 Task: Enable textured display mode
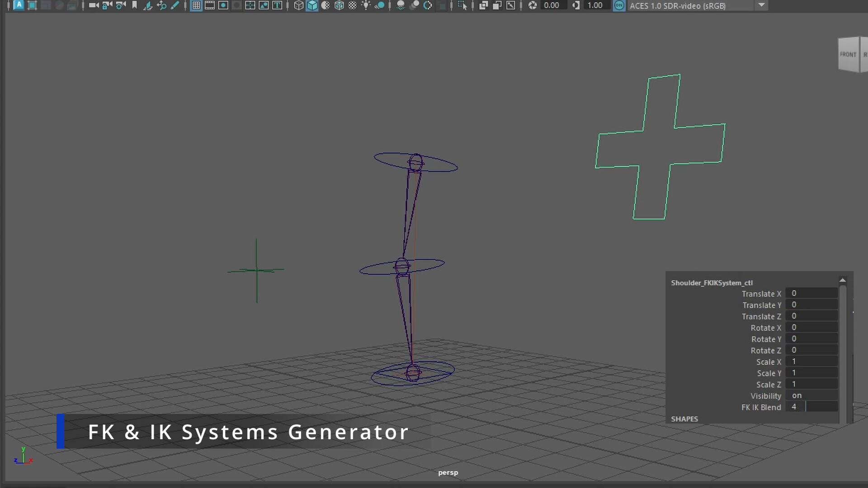(x=339, y=6)
